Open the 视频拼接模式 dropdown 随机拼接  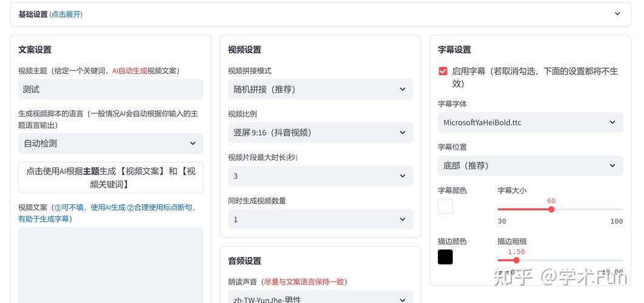pyautogui.click(x=320, y=89)
